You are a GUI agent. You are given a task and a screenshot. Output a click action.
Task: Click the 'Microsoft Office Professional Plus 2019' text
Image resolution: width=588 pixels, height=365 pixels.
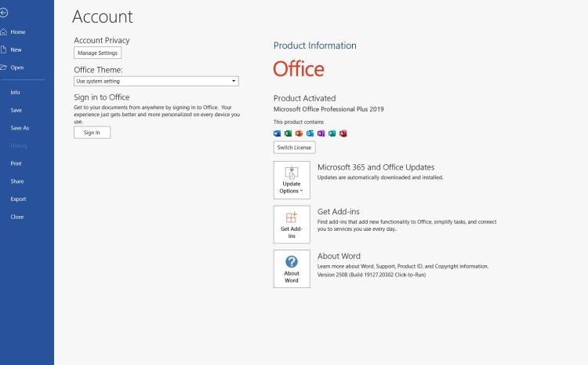328,109
